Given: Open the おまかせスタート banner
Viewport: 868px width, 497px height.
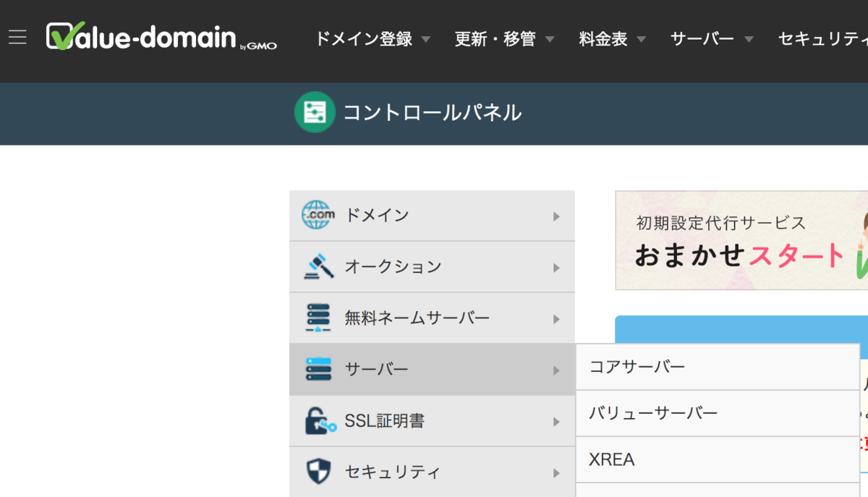Looking at the screenshot, I should coord(741,240).
